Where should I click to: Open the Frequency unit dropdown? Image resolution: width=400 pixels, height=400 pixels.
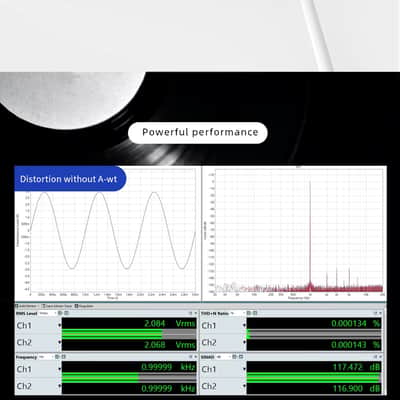click(x=46, y=357)
